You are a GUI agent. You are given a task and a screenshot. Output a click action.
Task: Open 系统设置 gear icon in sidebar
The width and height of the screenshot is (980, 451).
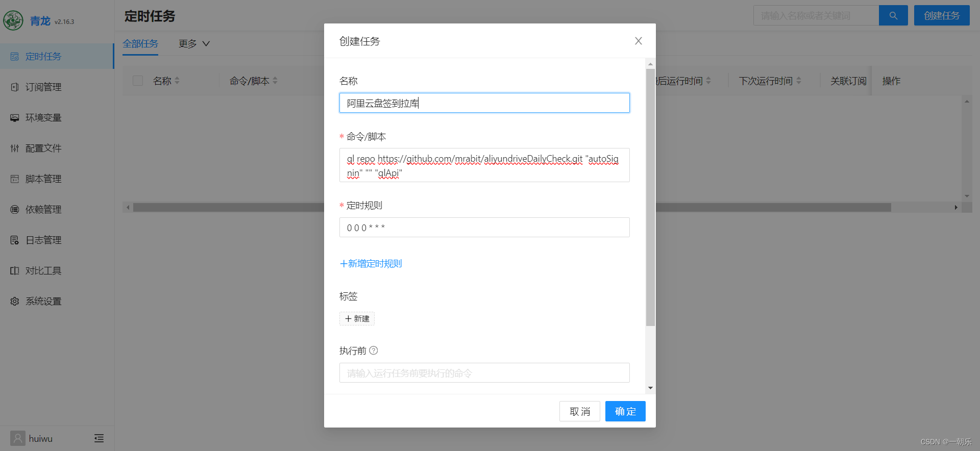coord(15,302)
